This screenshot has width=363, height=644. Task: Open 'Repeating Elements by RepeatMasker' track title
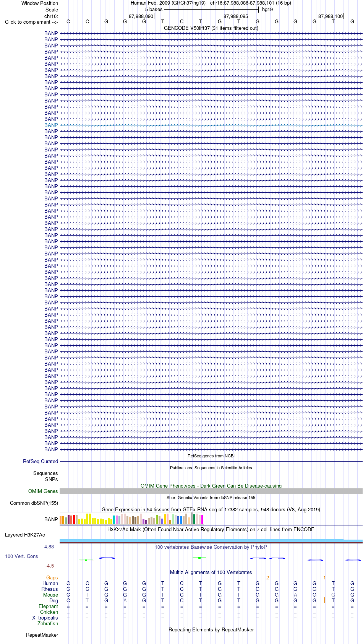[211, 630]
